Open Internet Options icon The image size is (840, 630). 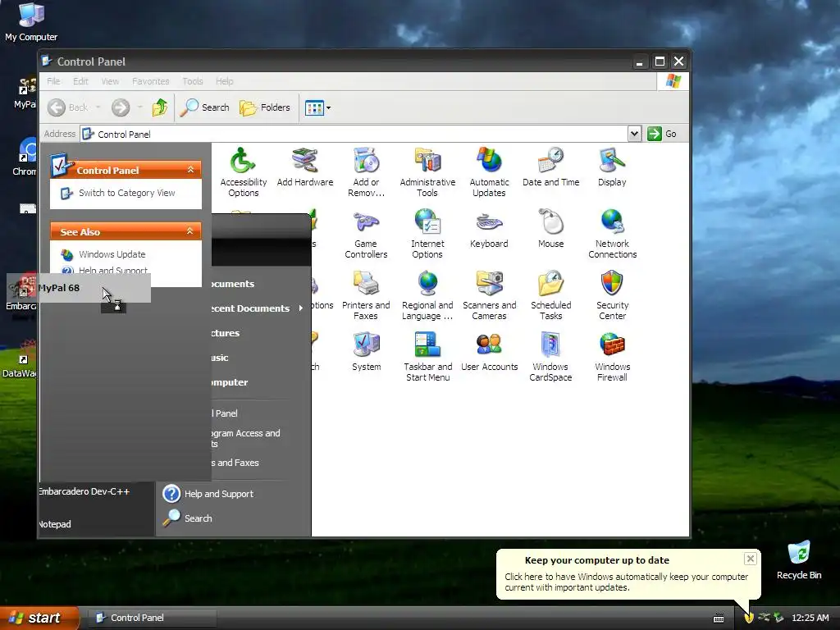pyautogui.click(x=427, y=234)
